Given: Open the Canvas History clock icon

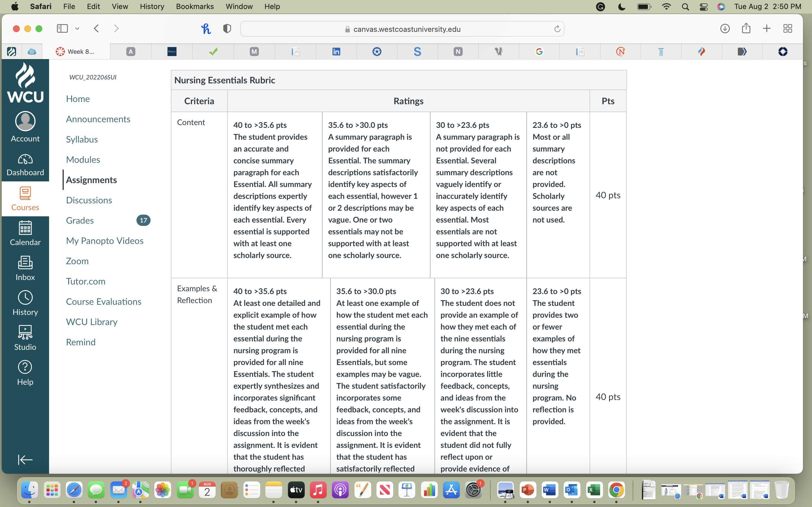Looking at the screenshot, I should point(25,298).
